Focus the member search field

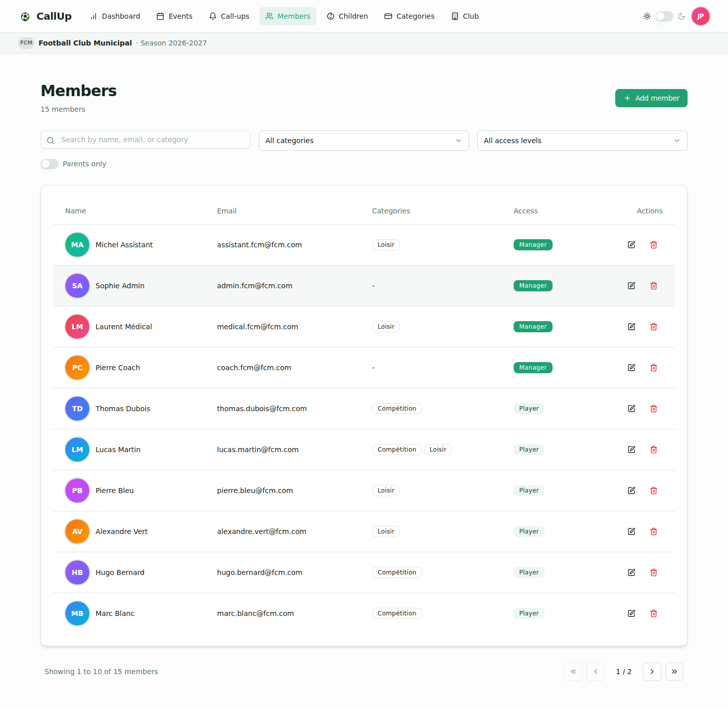[146, 140]
